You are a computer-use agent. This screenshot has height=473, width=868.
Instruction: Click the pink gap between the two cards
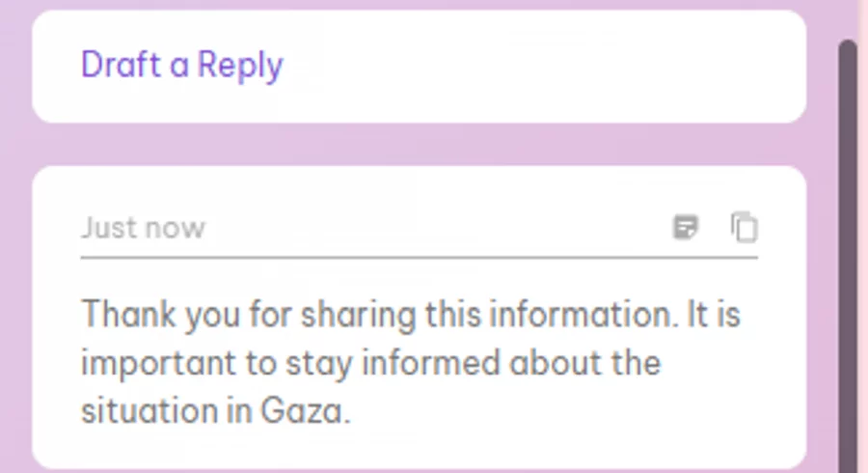419,145
